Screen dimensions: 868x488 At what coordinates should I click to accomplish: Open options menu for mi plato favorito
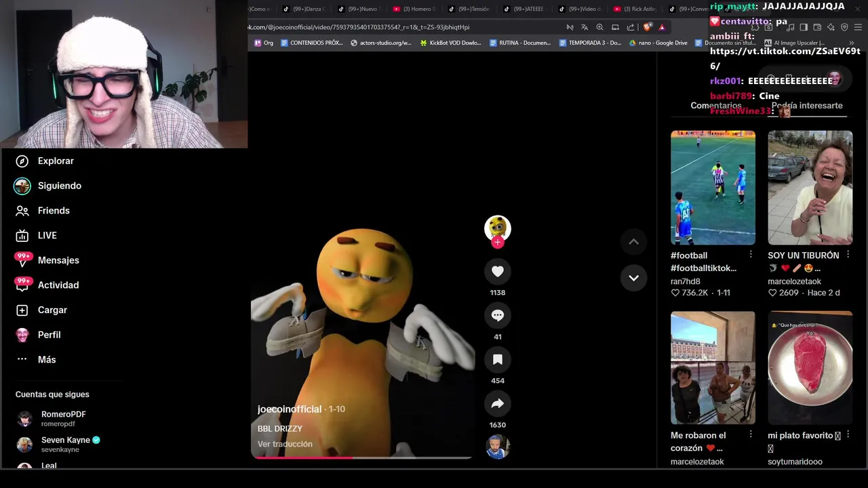[848, 434]
